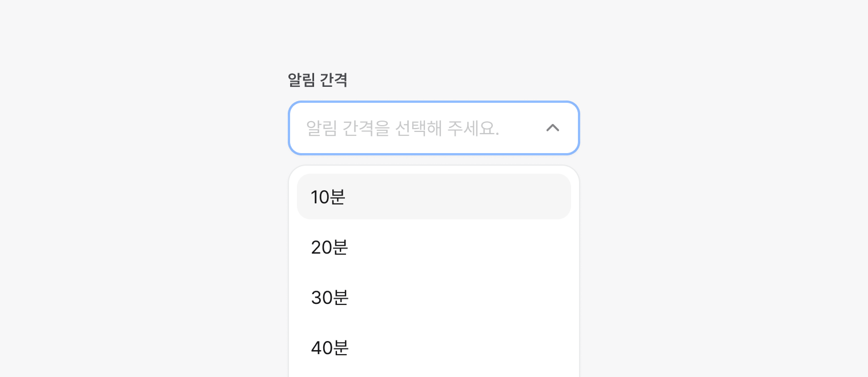Tap the 40분 row at the list bottom
Viewport: 868px width, 377px height.
(x=434, y=348)
